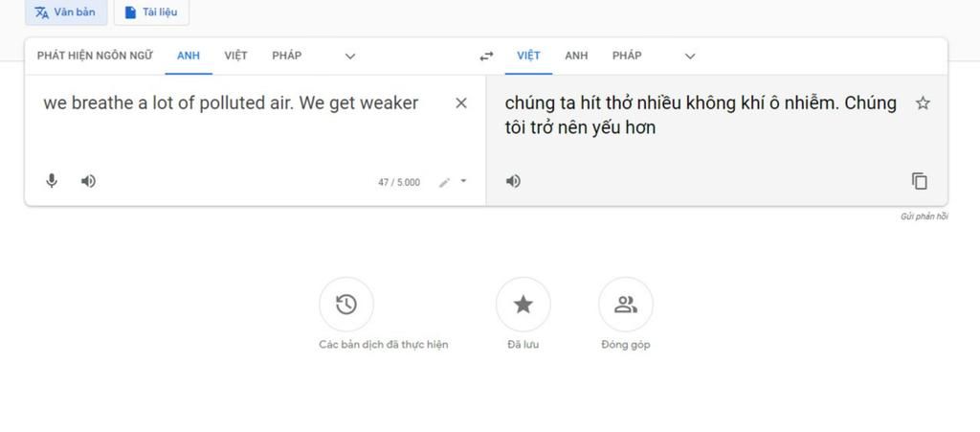Open the pencil input tools icon
980x432 pixels.
pyautogui.click(x=444, y=183)
